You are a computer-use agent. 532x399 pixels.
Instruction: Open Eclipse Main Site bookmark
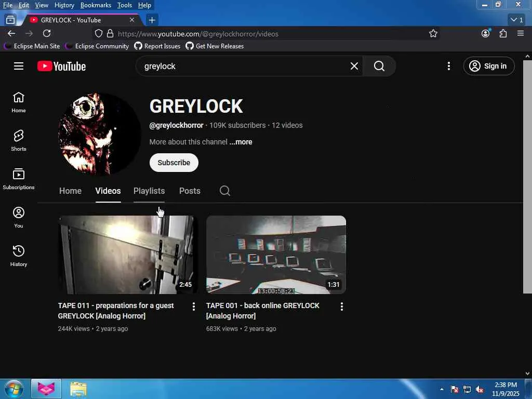pos(32,46)
